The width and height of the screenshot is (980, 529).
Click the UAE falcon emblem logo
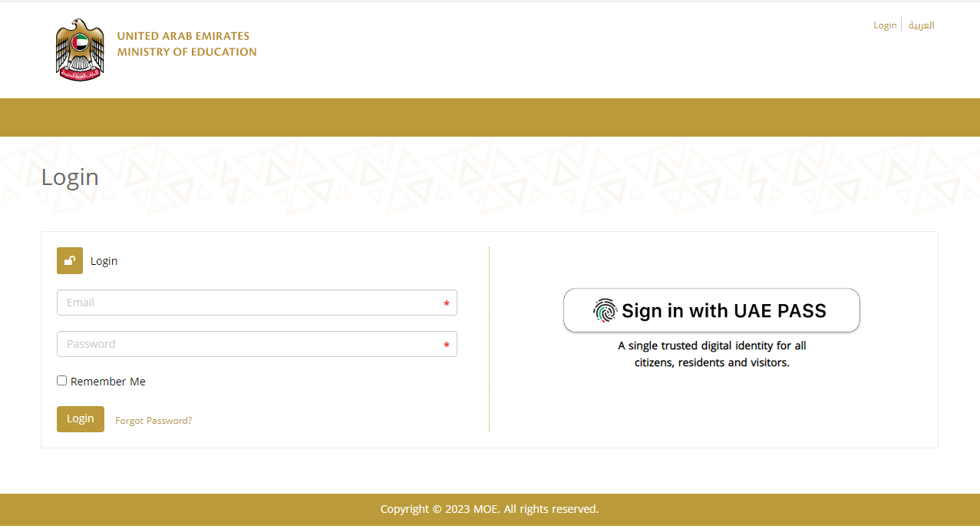point(80,50)
